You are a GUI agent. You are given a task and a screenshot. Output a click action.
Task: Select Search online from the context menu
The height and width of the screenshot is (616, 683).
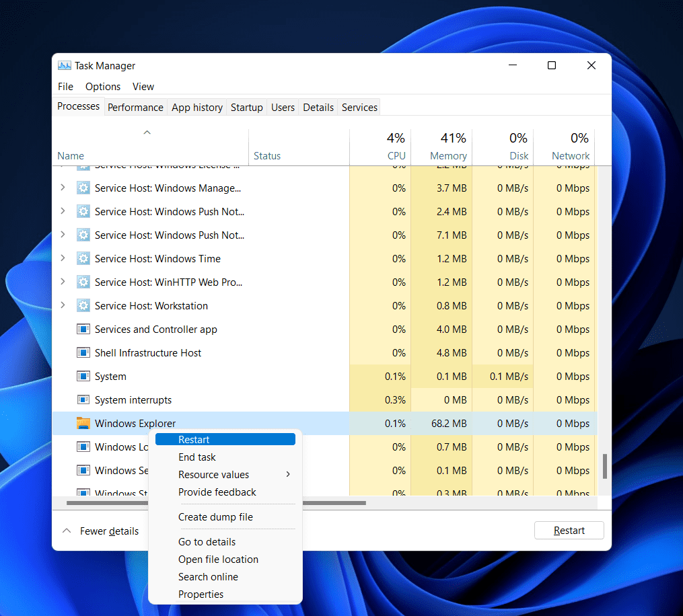tap(208, 576)
